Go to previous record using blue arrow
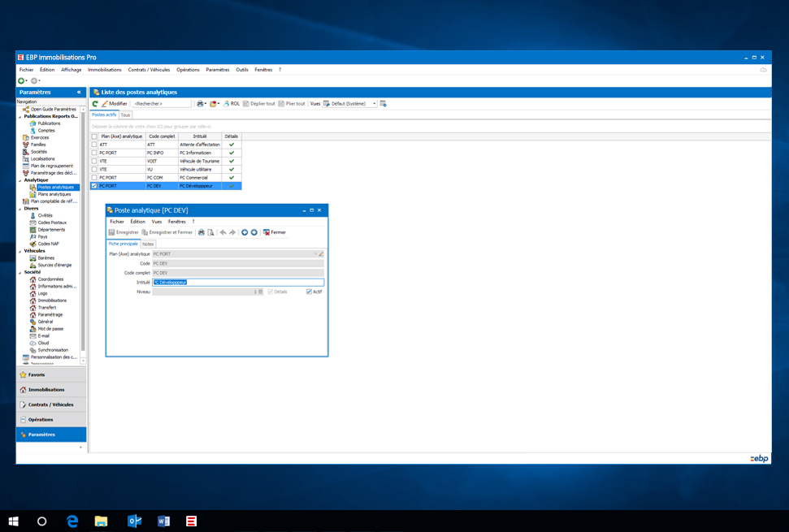The height and width of the screenshot is (532, 789). tap(245, 232)
